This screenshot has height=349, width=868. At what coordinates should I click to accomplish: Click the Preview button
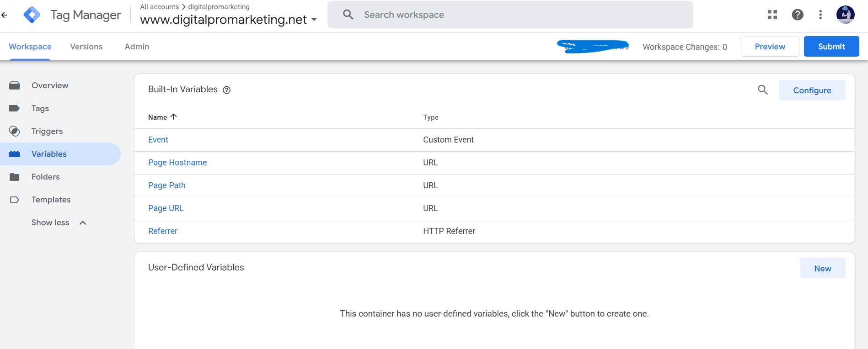pyautogui.click(x=770, y=47)
